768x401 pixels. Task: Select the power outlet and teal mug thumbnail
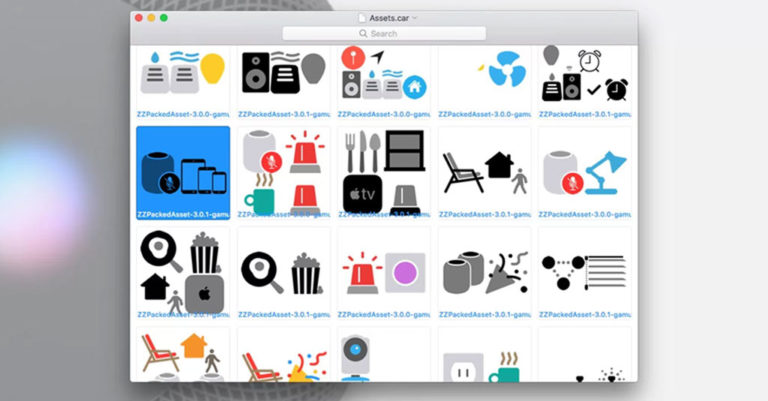485,356
